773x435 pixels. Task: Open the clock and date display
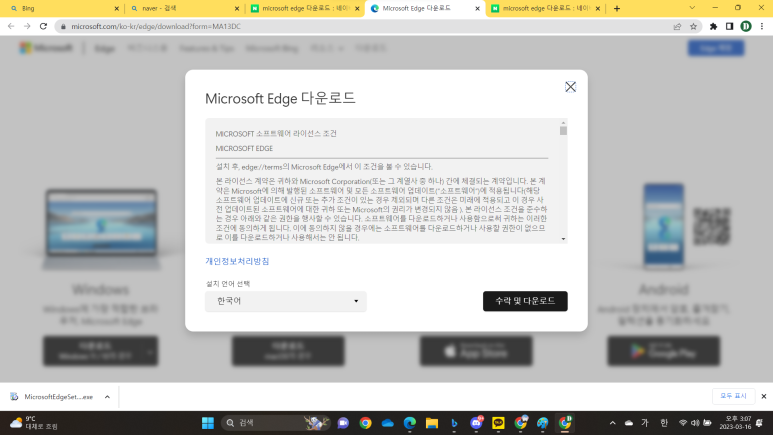pyautogui.click(x=735, y=423)
